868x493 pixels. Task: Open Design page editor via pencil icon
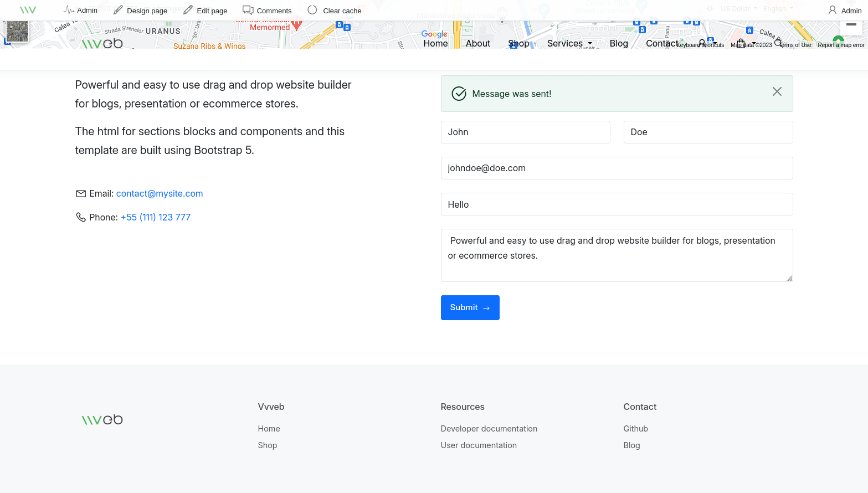118,10
